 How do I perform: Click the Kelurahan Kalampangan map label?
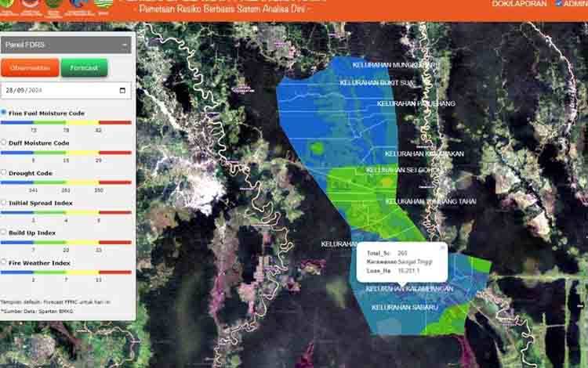tap(409, 289)
